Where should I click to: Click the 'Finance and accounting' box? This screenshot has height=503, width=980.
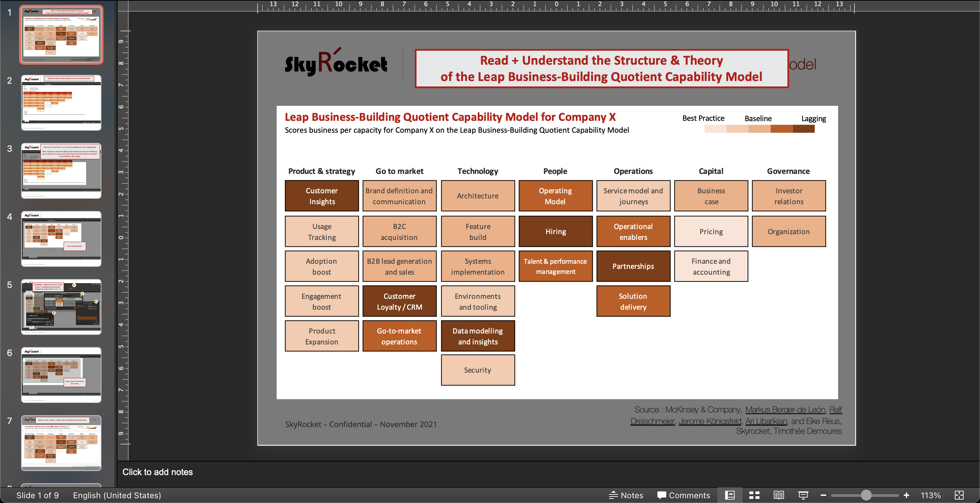tap(711, 266)
